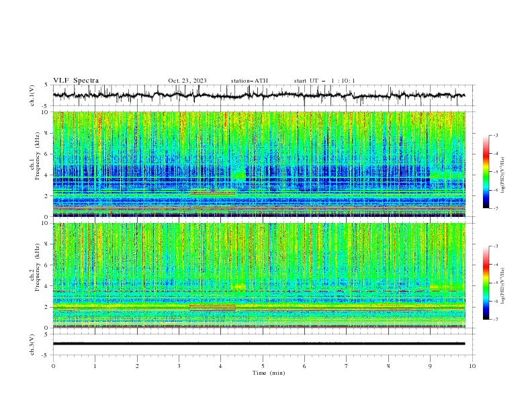Click the "VLF Spectra" plot title
The height and width of the screenshot is (411, 532).
pos(76,81)
